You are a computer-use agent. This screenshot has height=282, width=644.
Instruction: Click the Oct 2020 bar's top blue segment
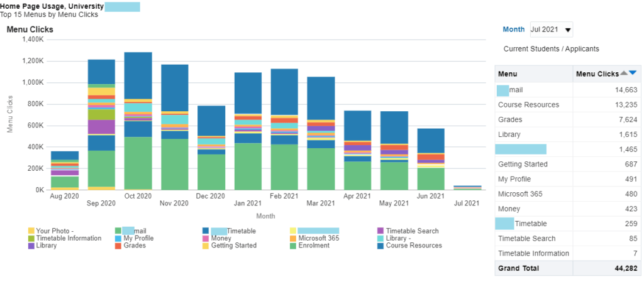coord(138,75)
